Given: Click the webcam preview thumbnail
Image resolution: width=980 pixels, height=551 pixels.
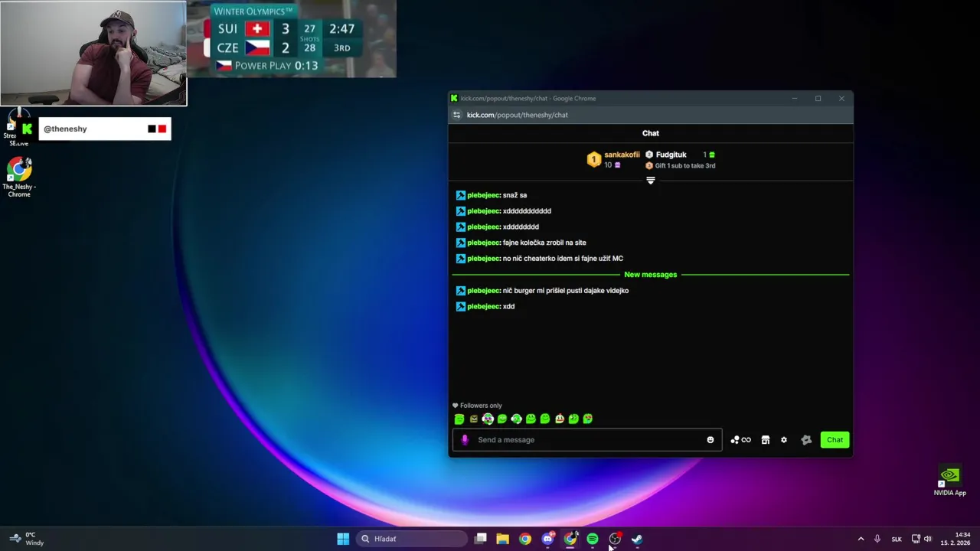Looking at the screenshot, I should click(x=93, y=53).
